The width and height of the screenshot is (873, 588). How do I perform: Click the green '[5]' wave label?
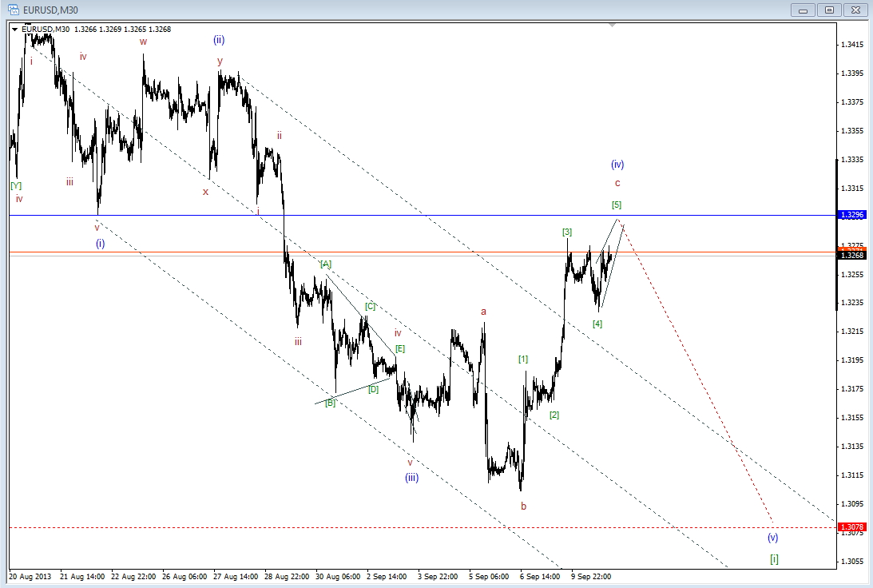(617, 205)
